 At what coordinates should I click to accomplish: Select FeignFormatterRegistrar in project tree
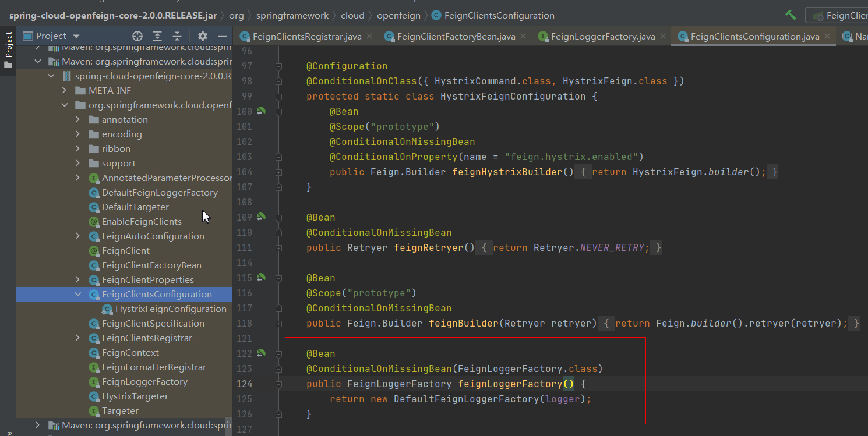coord(154,367)
